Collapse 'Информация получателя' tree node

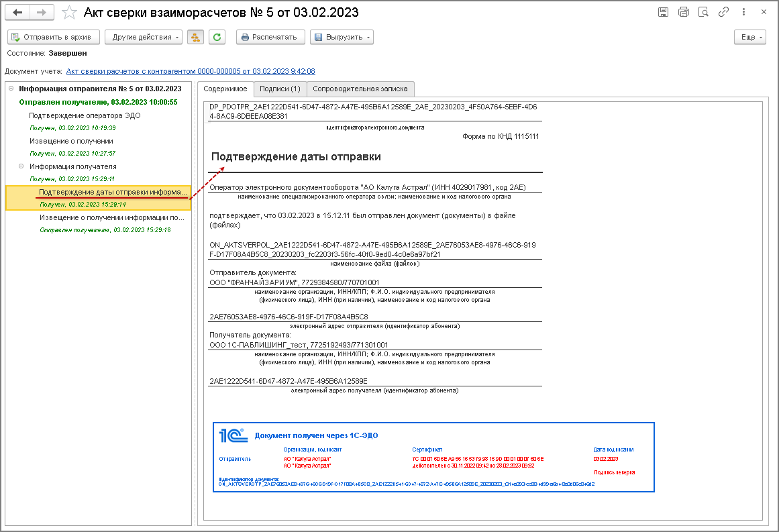(21, 166)
